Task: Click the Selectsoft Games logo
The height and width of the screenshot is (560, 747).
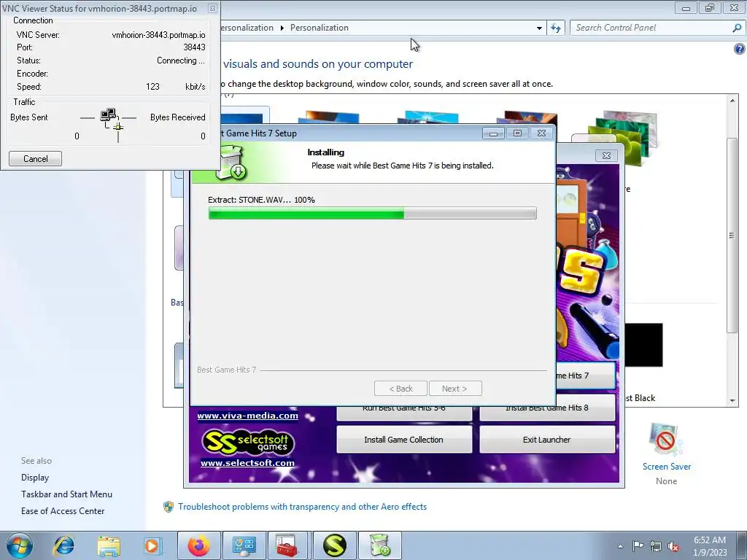Action: click(248, 442)
